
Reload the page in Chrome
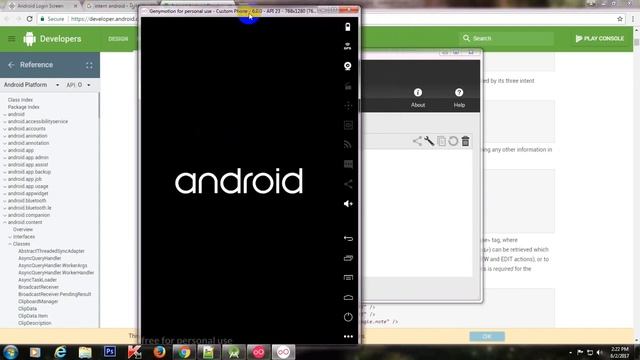point(29,19)
